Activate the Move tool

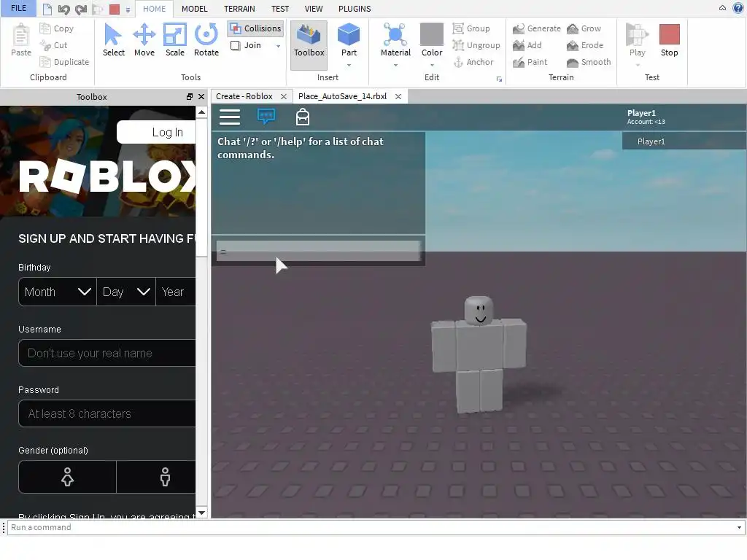(144, 40)
